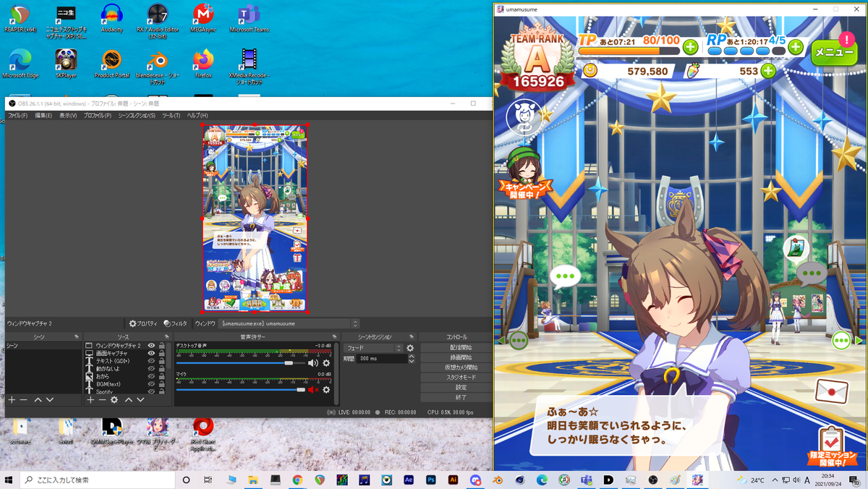Add a new source with the plus
This screenshot has width=868, height=489.
[x=90, y=399]
